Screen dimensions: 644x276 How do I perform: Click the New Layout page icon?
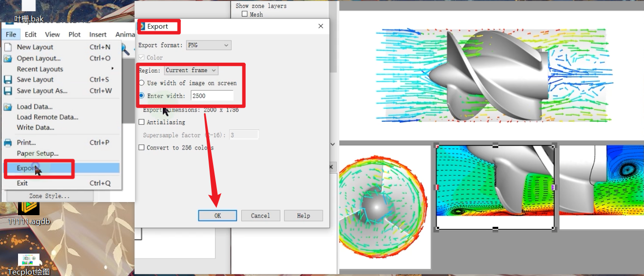tap(8, 47)
